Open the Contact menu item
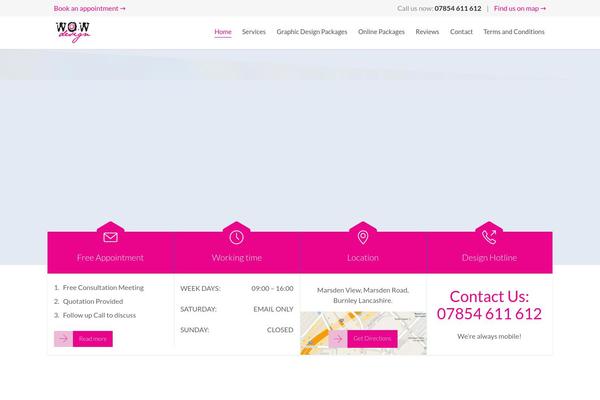This screenshot has height=400, width=600. [x=461, y=32]
